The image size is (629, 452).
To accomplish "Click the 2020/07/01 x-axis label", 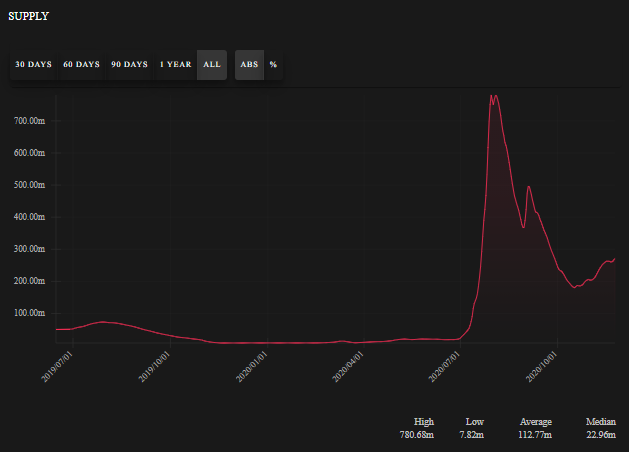I will pos(444,367).
